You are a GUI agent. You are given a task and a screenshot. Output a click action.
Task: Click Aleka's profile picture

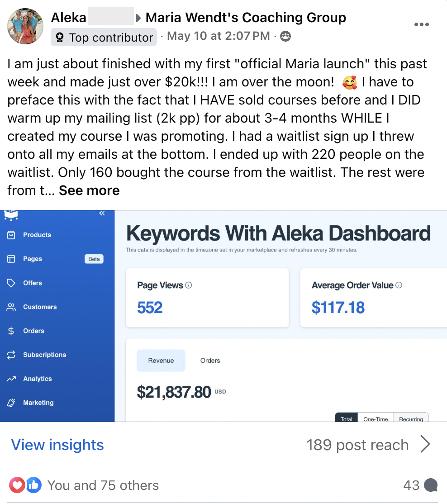[25, 26]
